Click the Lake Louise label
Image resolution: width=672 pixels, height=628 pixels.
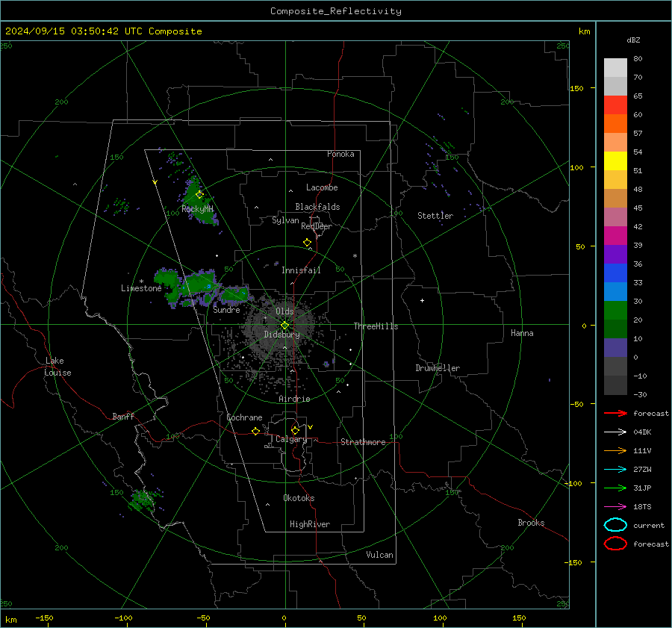click(x=57, y=367)
